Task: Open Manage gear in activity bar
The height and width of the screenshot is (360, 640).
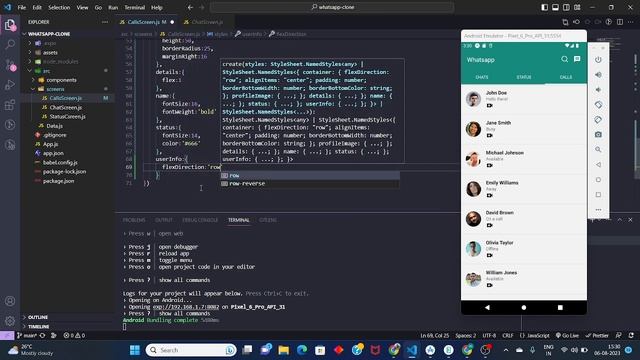Action: click(x=10, y=321)
